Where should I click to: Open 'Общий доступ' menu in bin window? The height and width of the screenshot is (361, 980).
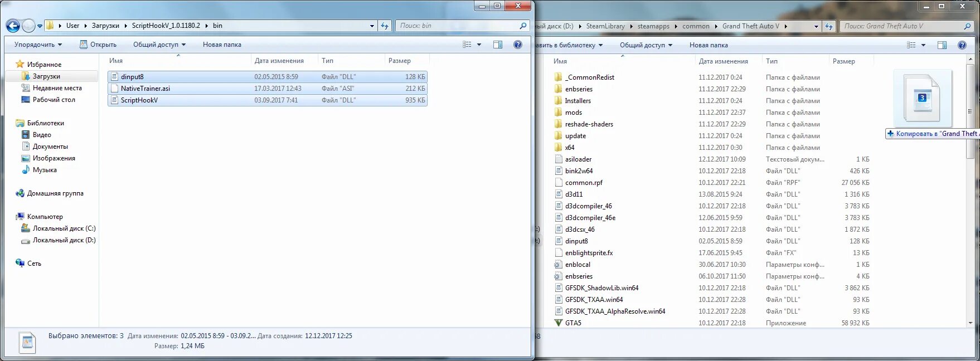(x=159, y=45)
